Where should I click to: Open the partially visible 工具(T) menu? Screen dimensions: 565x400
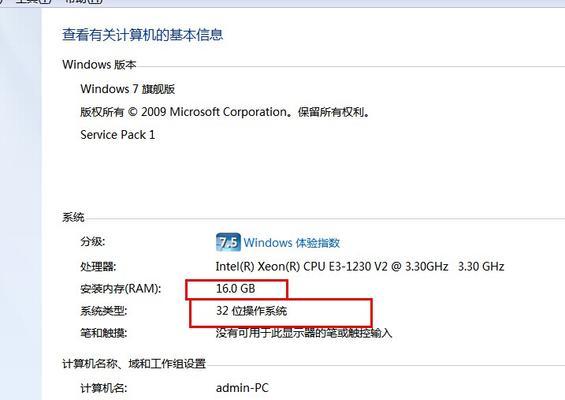tap(34, 1)
